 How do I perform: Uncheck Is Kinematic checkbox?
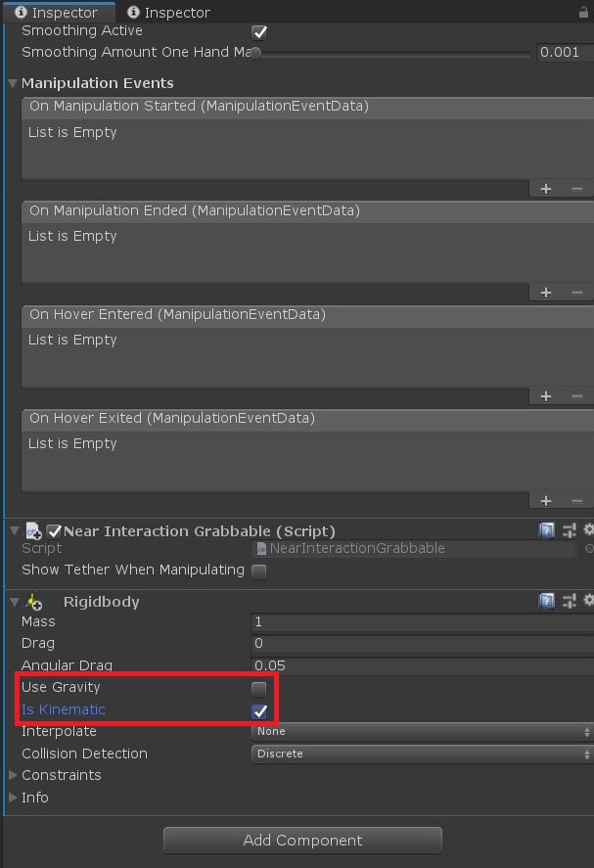[259, 710]
